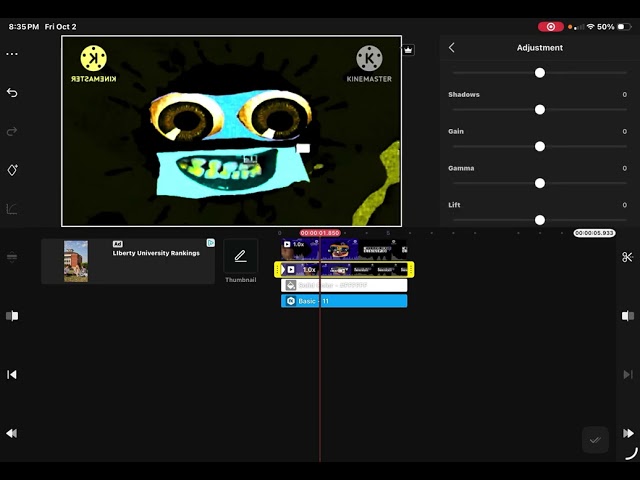Undo the last edit
The height and width of the screenshot is (480, 640).
12,93
